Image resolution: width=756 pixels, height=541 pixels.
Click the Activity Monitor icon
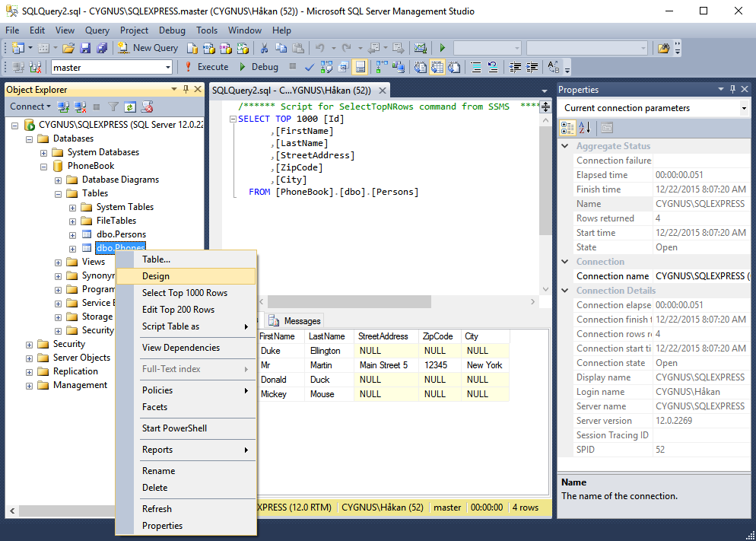point(421,48)
